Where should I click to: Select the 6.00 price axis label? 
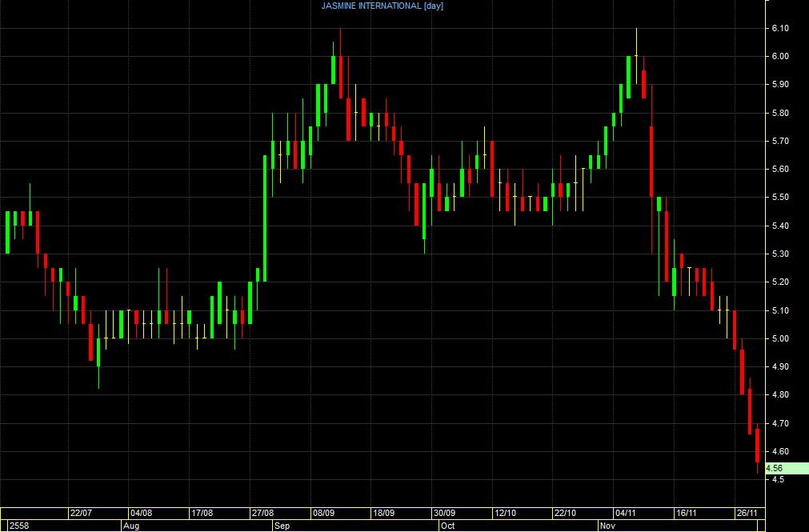[x=780, y=56]
